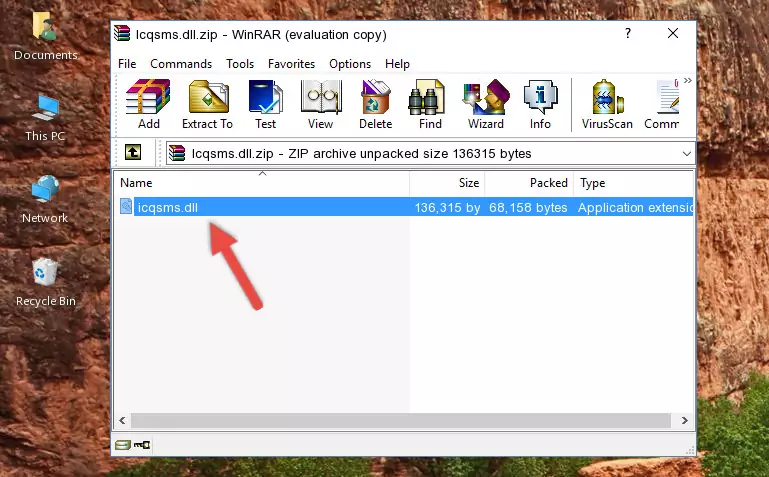769x477 pixels.
Task: Select the icqsms.dll file row
Action: coord(406,207)
